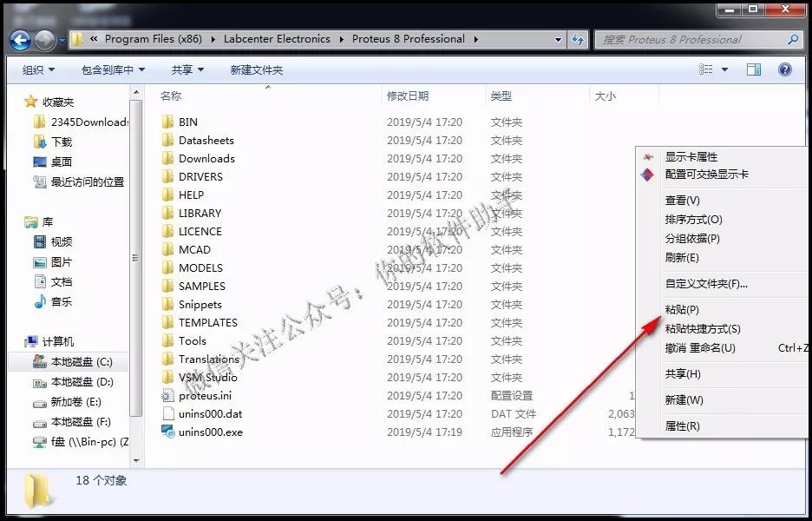This screenshot has height=521, width=812.
Task: Select the Snippets folder
Action: [x=192, y=304]
